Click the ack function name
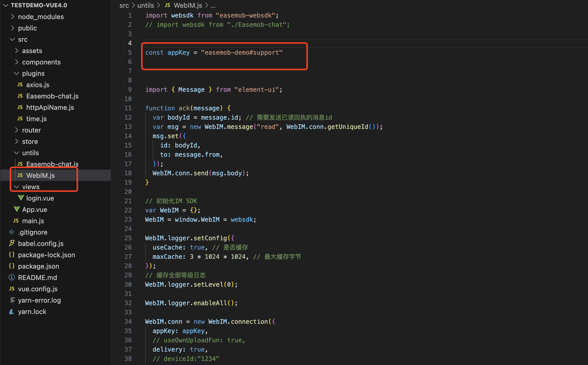 pos(184,108)
